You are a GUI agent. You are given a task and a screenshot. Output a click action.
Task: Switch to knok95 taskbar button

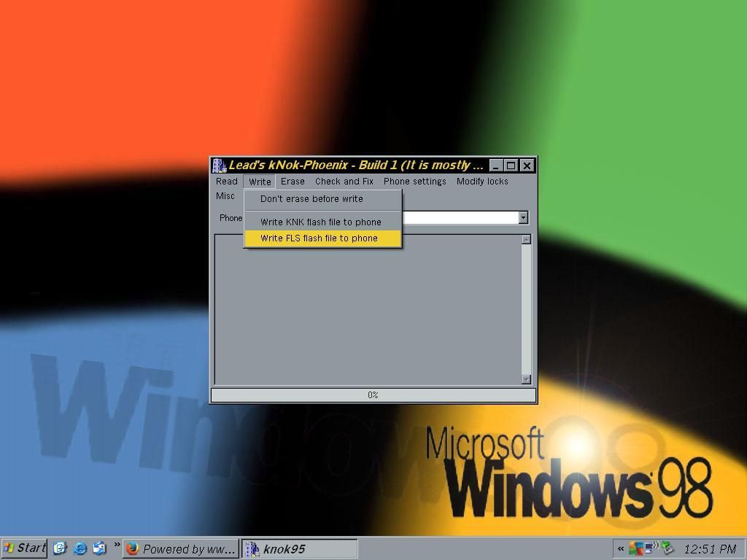click(x=299, y=549)
